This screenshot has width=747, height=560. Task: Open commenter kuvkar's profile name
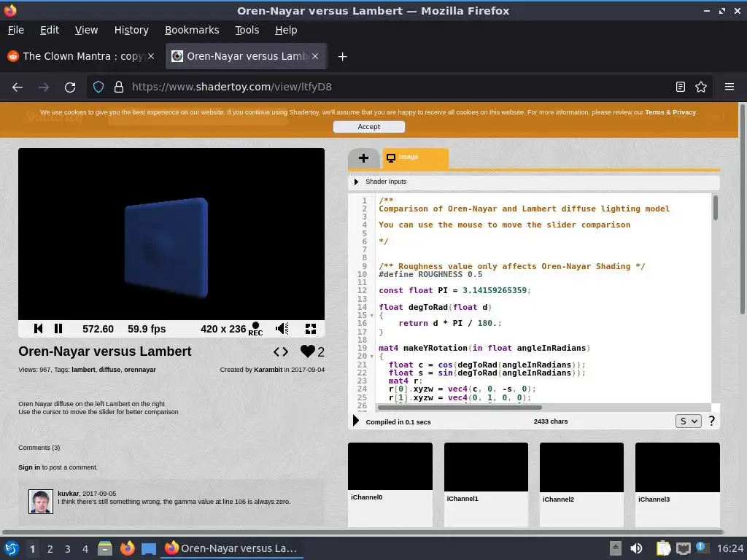(x=69, y=494)
